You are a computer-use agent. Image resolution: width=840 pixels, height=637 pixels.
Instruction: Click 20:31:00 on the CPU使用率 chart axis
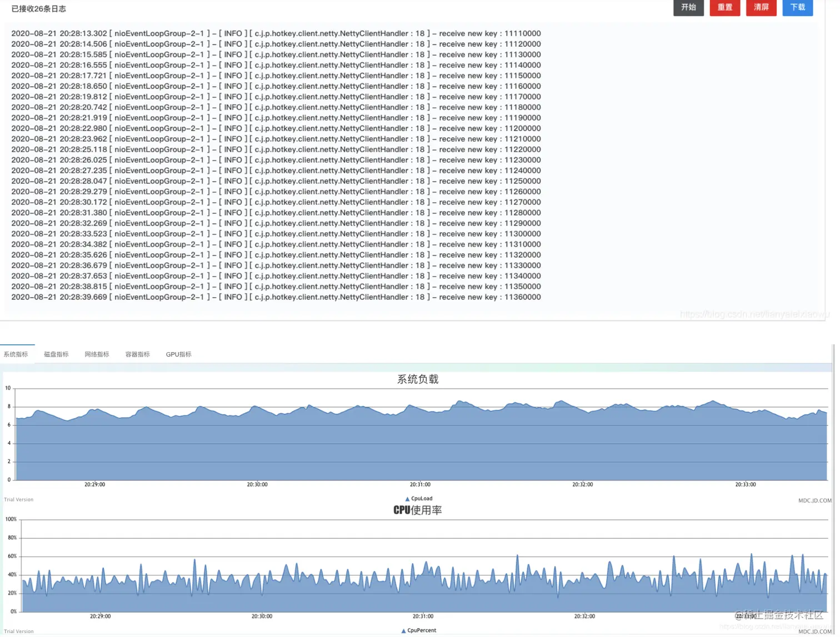[x=423, y=616]
